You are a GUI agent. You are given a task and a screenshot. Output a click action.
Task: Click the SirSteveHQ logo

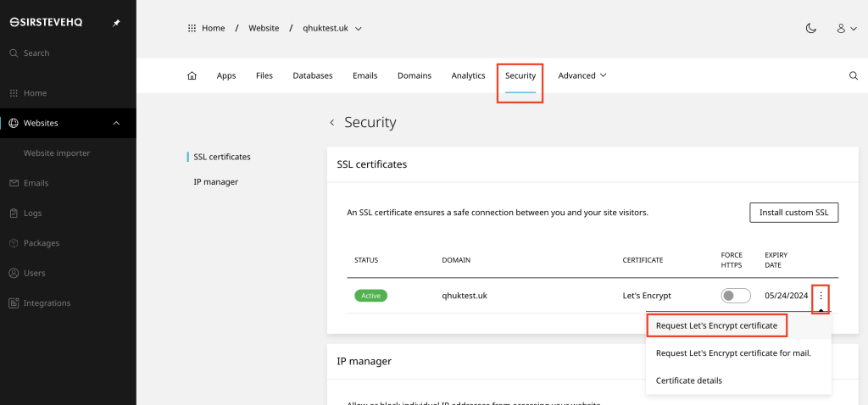[47, 23]
